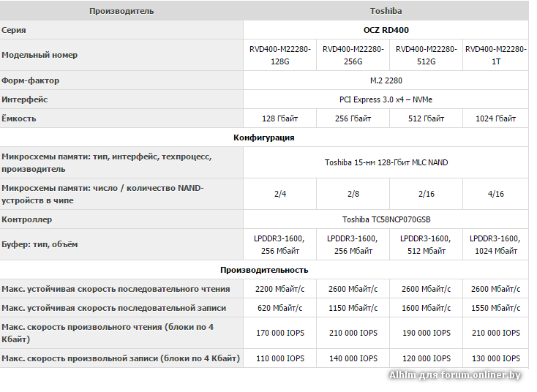Click model number RVD400-M22280-256G
This screenshot has width=537, height=392.
(353, 55)
